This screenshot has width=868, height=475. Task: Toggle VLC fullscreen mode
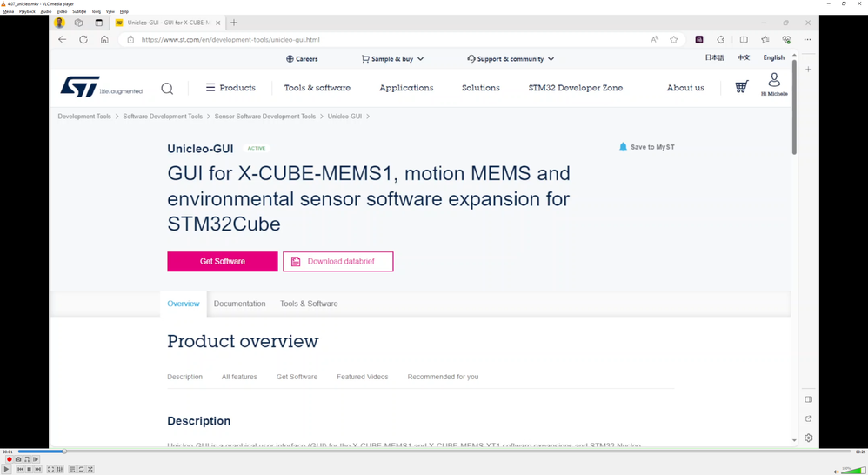(x=51, y=469)
